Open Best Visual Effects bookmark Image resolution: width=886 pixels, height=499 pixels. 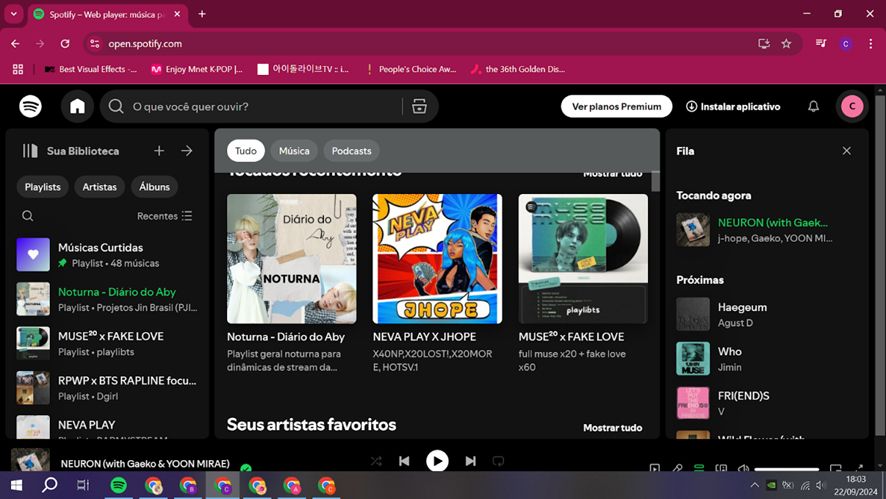coord(91,69)
